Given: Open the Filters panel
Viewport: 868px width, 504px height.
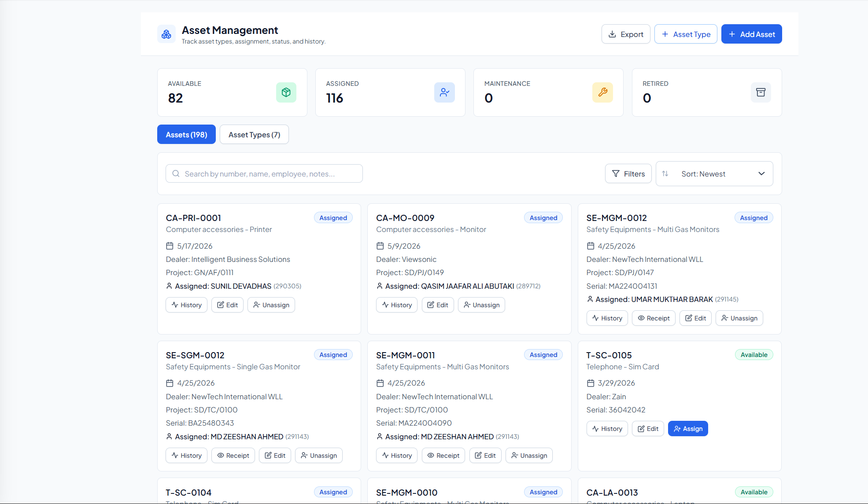Looking at the screenshot, I should click(628, 173).
